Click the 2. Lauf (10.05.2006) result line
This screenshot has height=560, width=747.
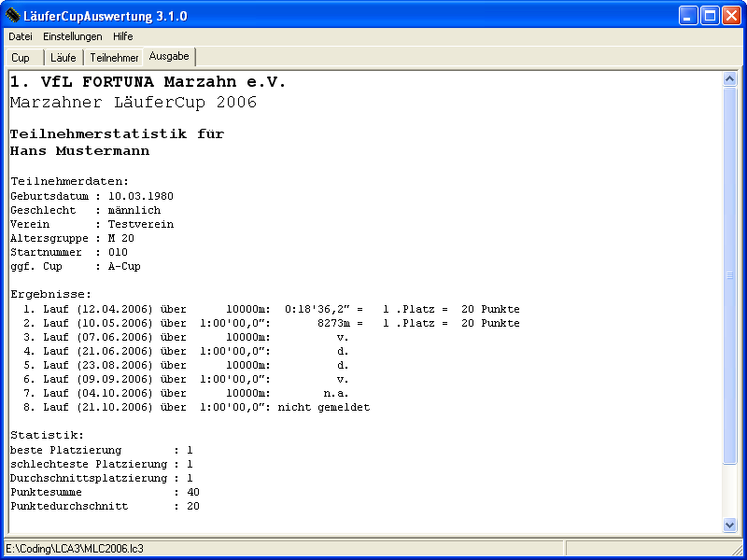(x=272, y=323)
